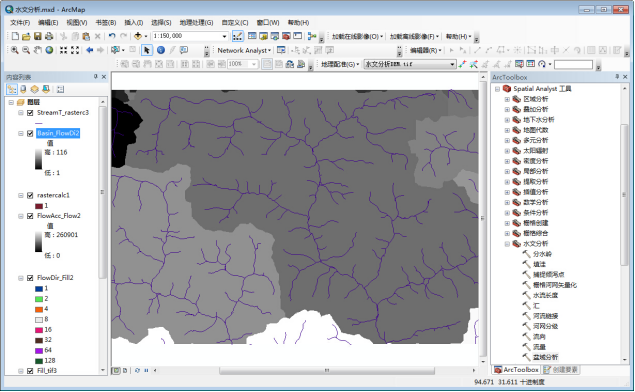Uncheck the FlowAcc_Flow2 layer checkbox

click(30, 216)
